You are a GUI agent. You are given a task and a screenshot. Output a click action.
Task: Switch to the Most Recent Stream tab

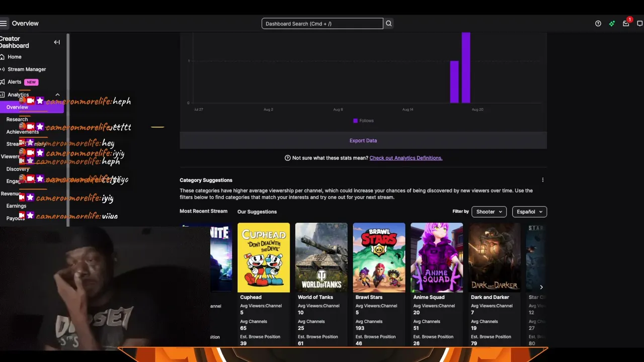tap(203, 211)
